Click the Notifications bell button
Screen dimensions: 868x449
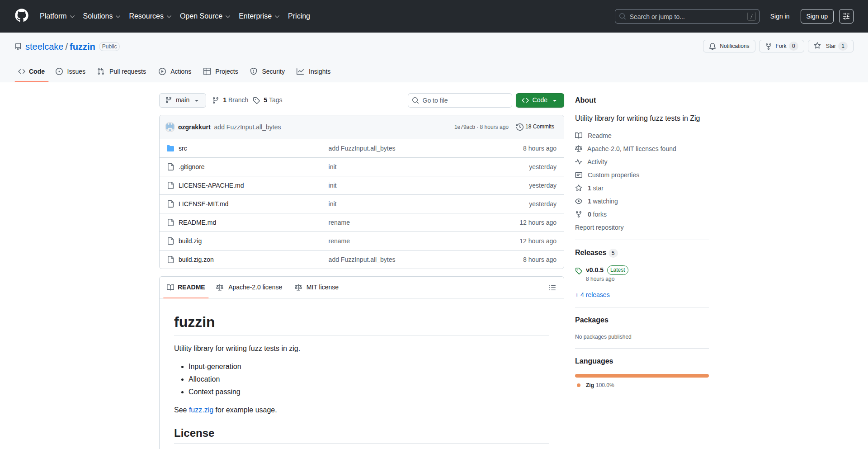[x=729, y=46]
